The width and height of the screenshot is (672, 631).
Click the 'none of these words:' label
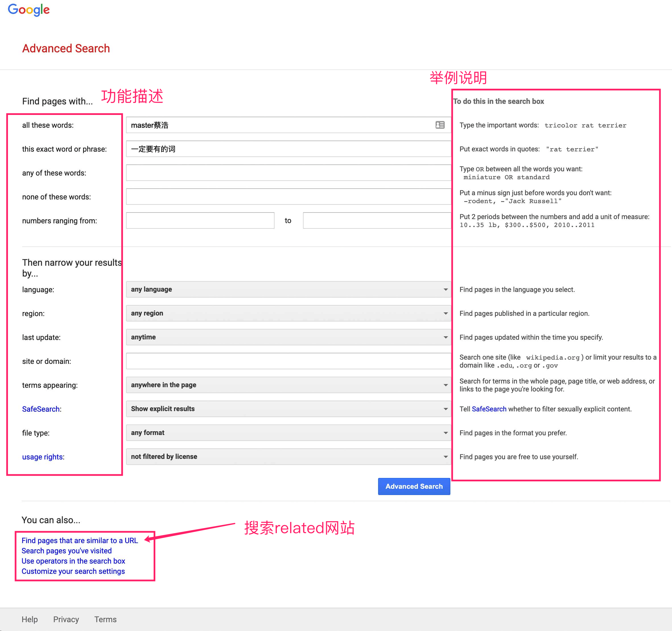click(56, 197)
